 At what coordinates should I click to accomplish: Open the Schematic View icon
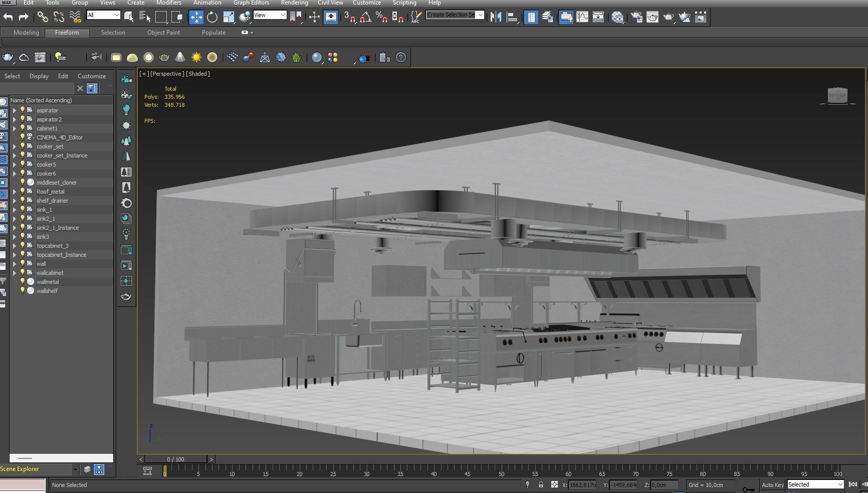(x=598, y=17)
